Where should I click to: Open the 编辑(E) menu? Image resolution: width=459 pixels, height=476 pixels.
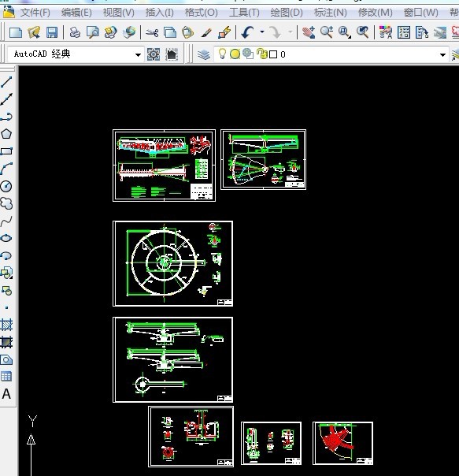(x=76, y=13)
